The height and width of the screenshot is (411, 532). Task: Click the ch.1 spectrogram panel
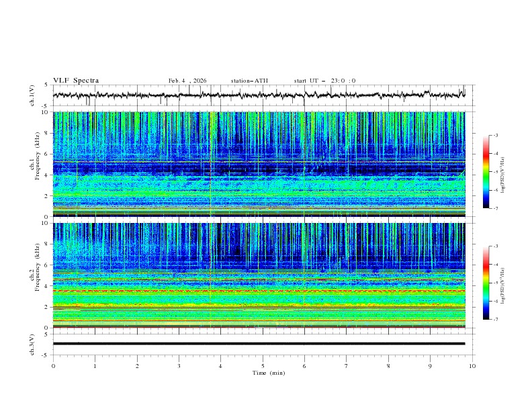pos(259,164)
